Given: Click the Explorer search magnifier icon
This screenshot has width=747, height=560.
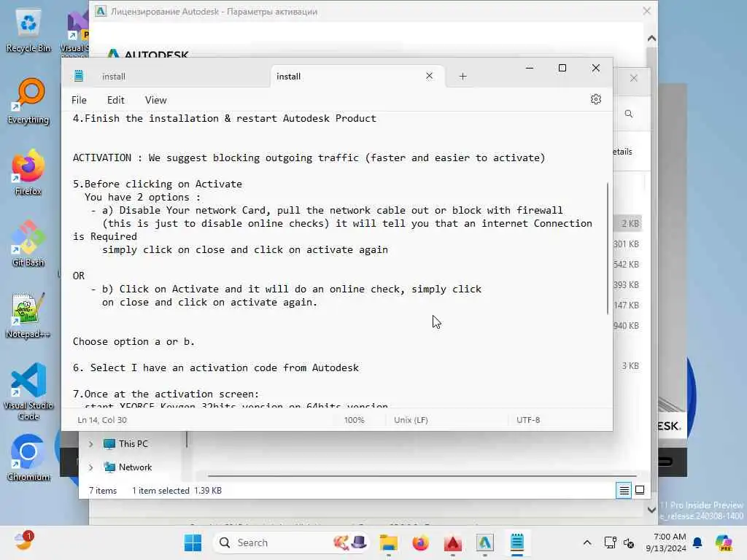Looking at the screenshot, I should click(x=629, y=114).
